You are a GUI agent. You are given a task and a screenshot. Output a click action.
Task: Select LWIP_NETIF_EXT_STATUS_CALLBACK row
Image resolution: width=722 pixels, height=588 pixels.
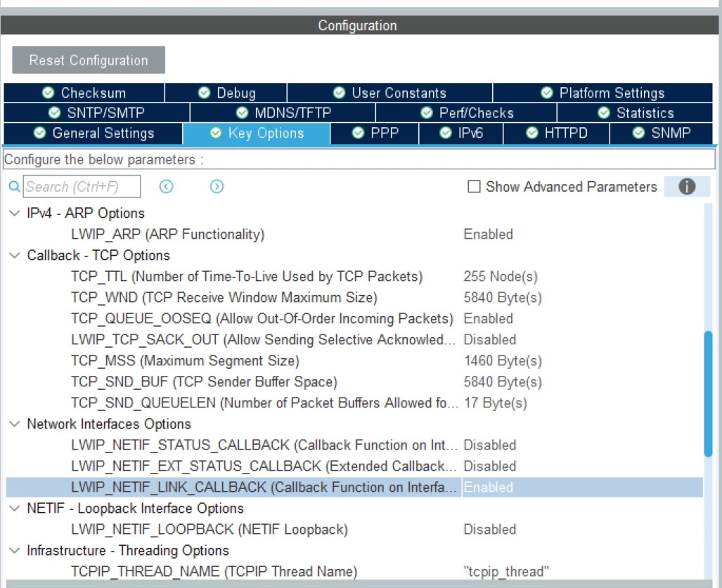(x=354, y=466)
